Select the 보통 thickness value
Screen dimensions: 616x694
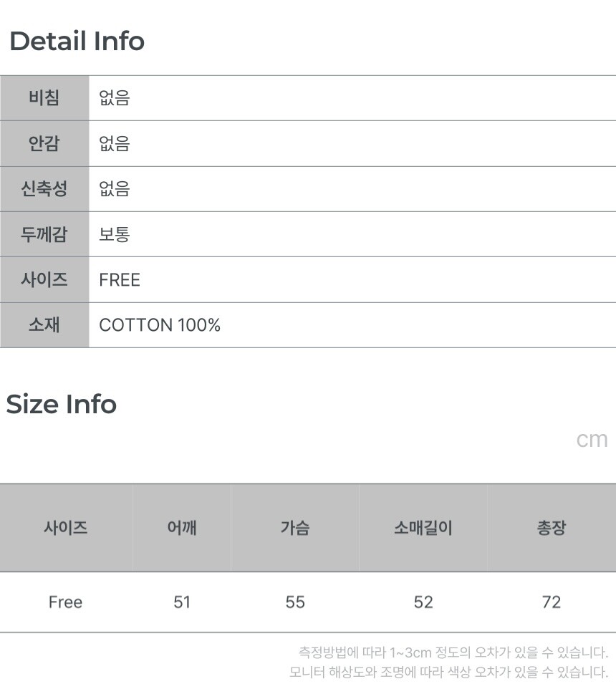point(115,234)
